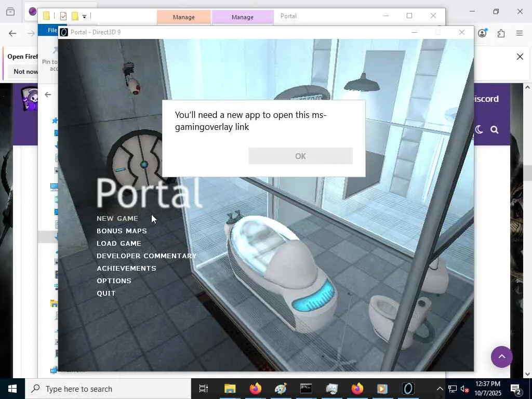Click the webpage search magnifier icon
Image resolution: width=532 pixels, height=399 pixels.
(x=495, y=129)
